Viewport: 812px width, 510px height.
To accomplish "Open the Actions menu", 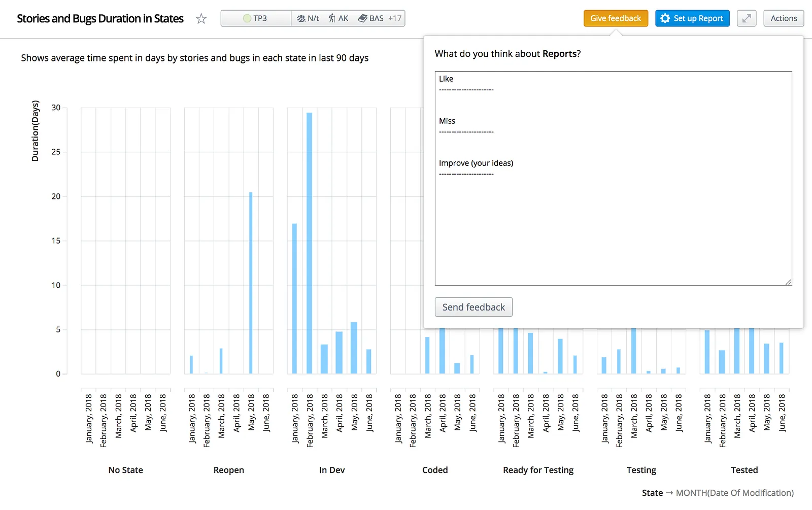I will pyautogui.click(x=784, y=18).
